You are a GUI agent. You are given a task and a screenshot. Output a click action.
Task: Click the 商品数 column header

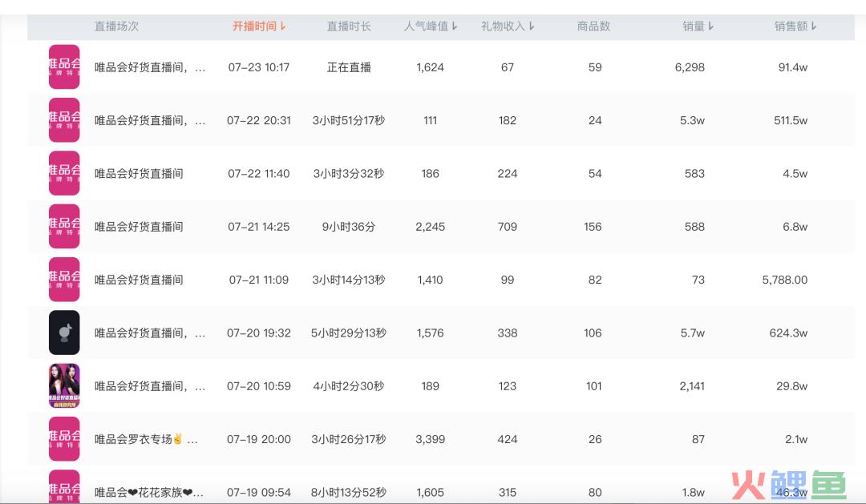tap(593, 26)
